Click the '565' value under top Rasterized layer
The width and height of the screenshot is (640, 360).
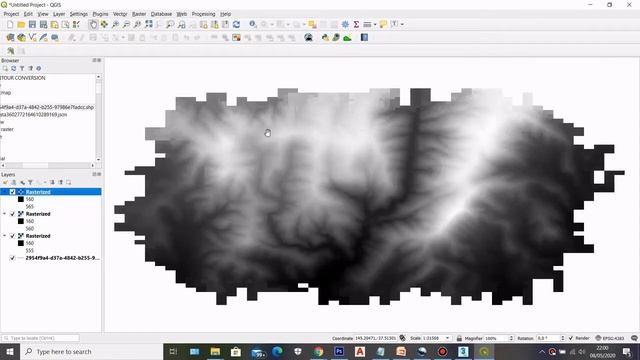click(x=30, y=207)
